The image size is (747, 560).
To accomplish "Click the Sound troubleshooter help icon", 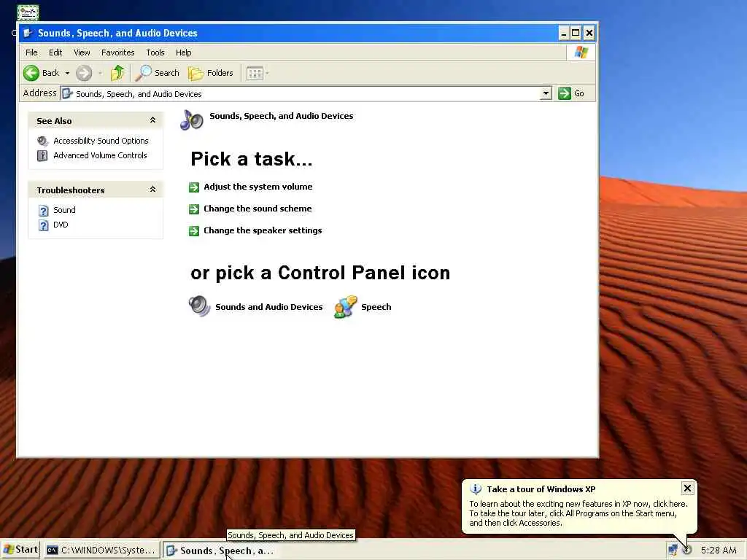I will click(43, 211).
